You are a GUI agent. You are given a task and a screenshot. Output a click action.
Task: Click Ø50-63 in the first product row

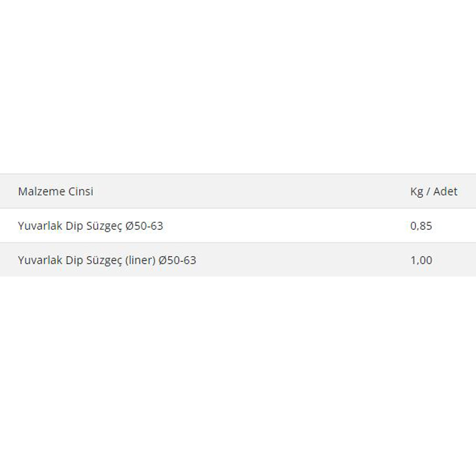pyautogui.click(x=144, y=226)
